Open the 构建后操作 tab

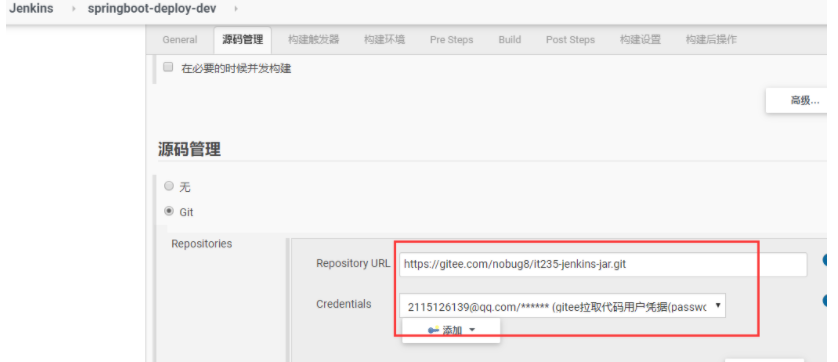(x=711, y=40)
